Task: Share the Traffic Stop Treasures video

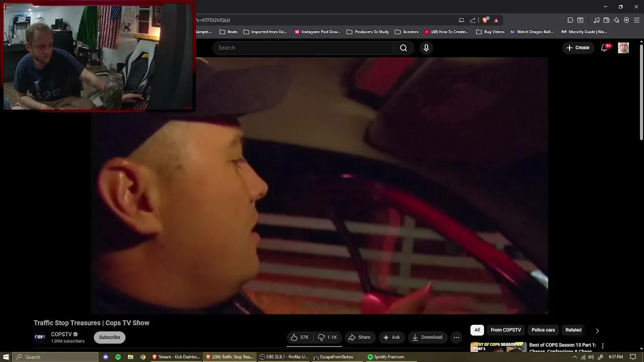Action: (359, 337)
